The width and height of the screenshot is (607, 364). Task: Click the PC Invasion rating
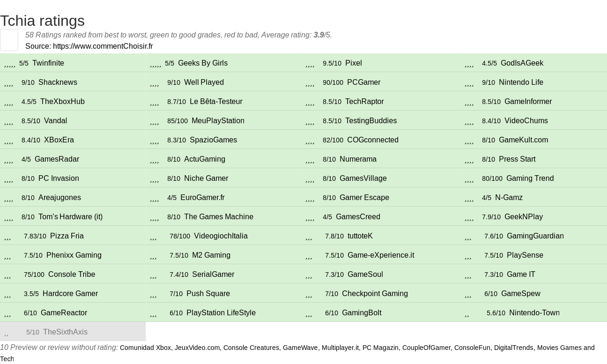click(73, 178)
